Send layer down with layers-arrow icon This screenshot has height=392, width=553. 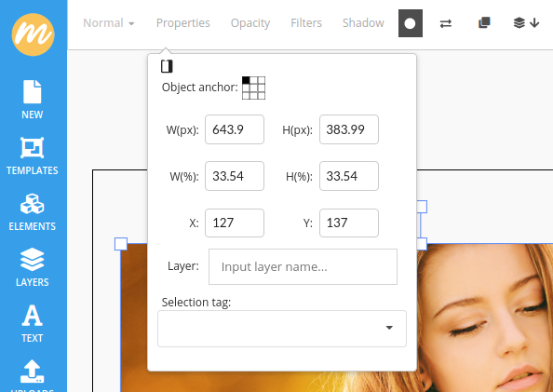tap(526, 23)
